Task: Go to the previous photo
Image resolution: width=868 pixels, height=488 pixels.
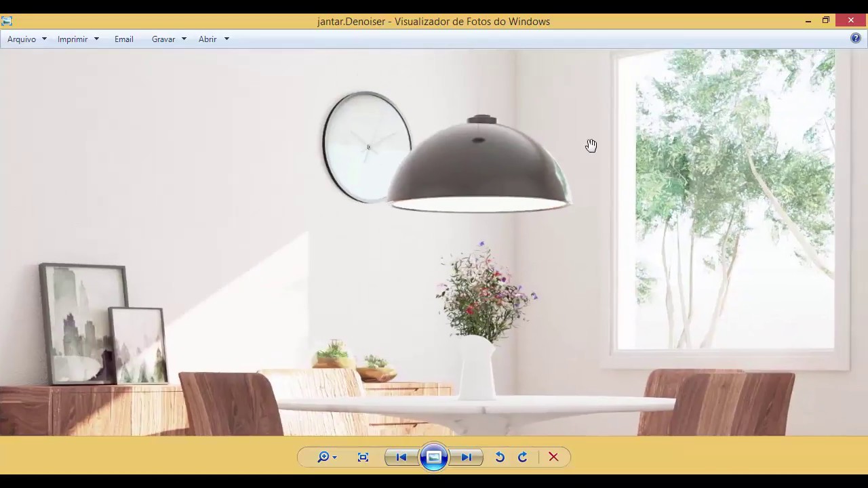Action: [x=401, y=457]
